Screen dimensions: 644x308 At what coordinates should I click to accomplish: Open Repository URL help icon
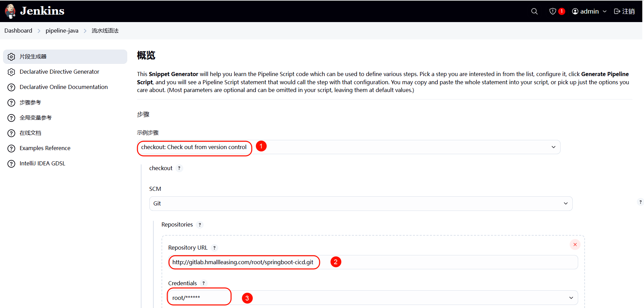pyautogui.click(x=214, y=248)
